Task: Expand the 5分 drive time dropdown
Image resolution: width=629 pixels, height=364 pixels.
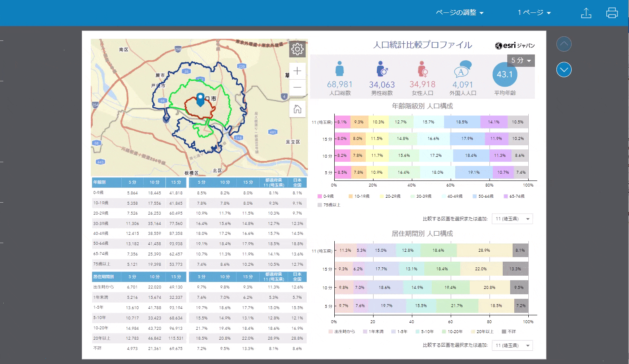Action: point(521,61)
